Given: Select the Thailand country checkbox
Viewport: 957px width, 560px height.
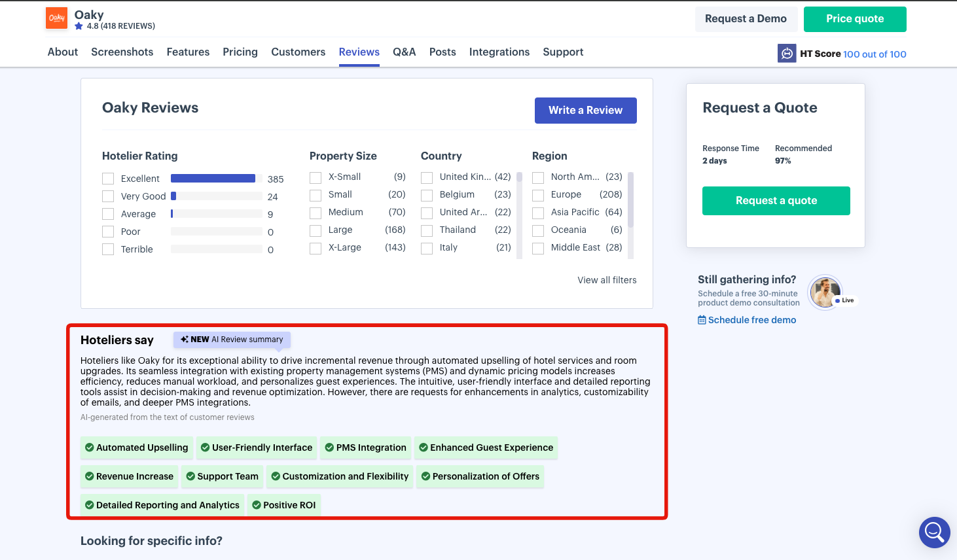Looking at the screenshot, I should coord(427,230).
